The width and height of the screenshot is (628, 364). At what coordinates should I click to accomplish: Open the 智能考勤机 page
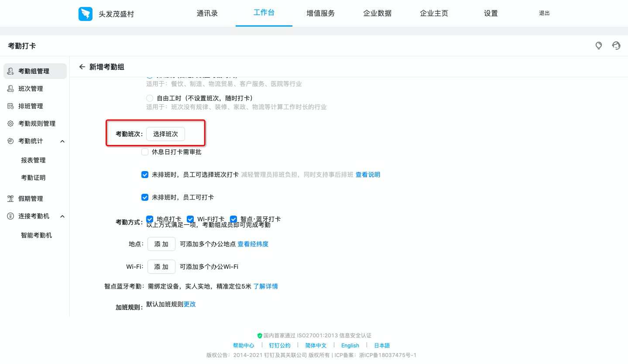36,235
